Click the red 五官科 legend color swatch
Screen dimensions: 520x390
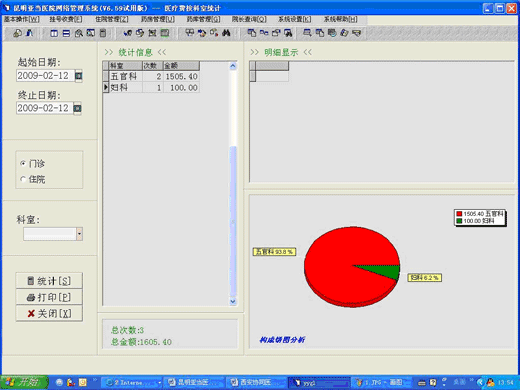(x=459, y=214)
